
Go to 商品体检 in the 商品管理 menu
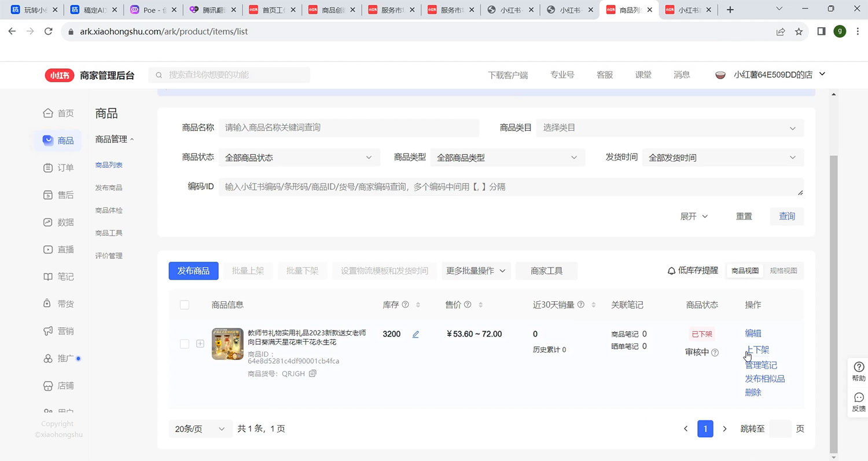[108, 210]
